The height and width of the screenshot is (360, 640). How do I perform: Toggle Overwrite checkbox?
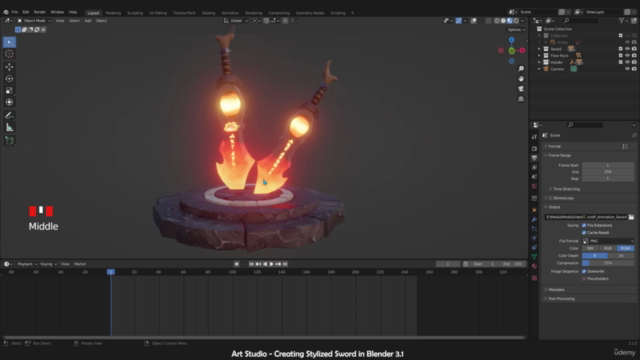click(x=584, y=271)
